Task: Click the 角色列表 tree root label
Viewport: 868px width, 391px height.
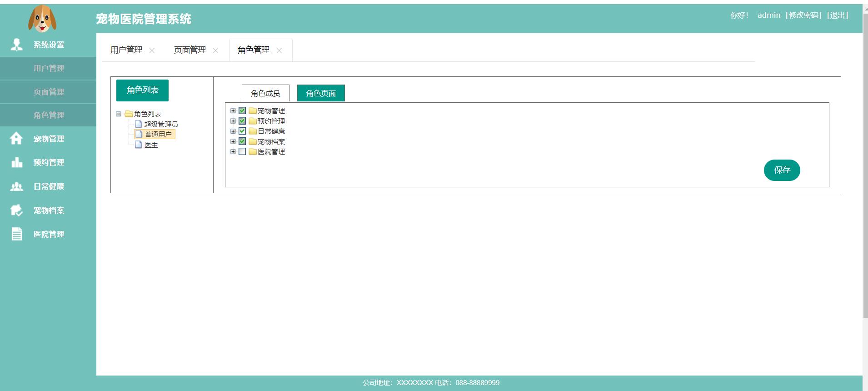Action: pyautogui.click(x=148, y=114)
